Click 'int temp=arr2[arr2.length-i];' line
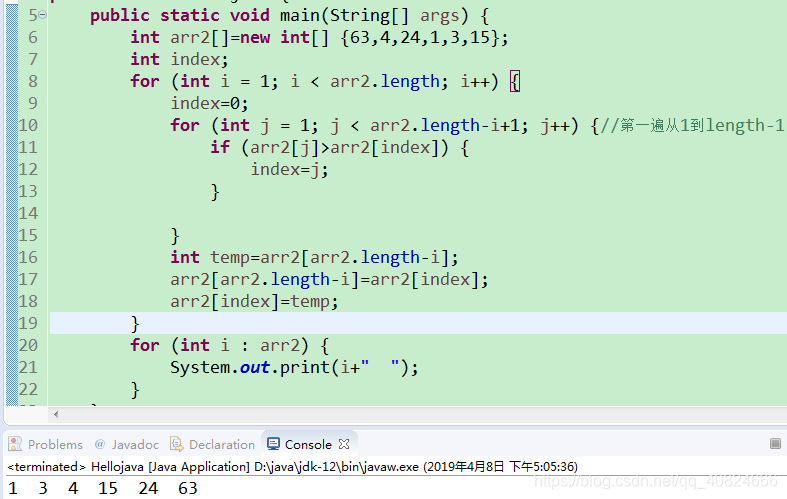This screenshot has height=499, width=787. (314, 258)
